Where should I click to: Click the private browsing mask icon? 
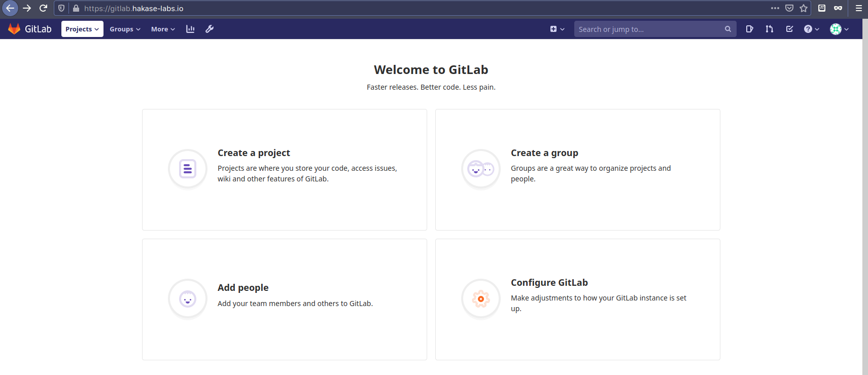point(838,8)
